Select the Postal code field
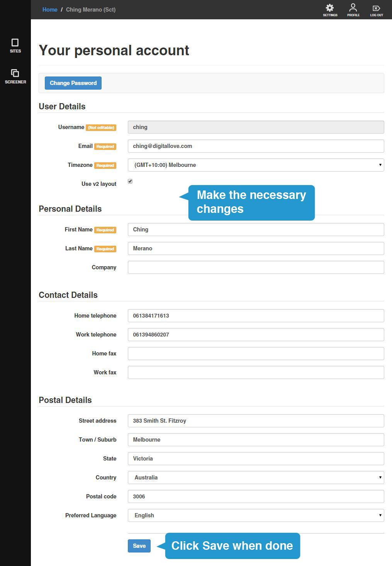Image resolution: width=392 pixels, height=566 pixels. pyautogui.click(x=256, y=496)
